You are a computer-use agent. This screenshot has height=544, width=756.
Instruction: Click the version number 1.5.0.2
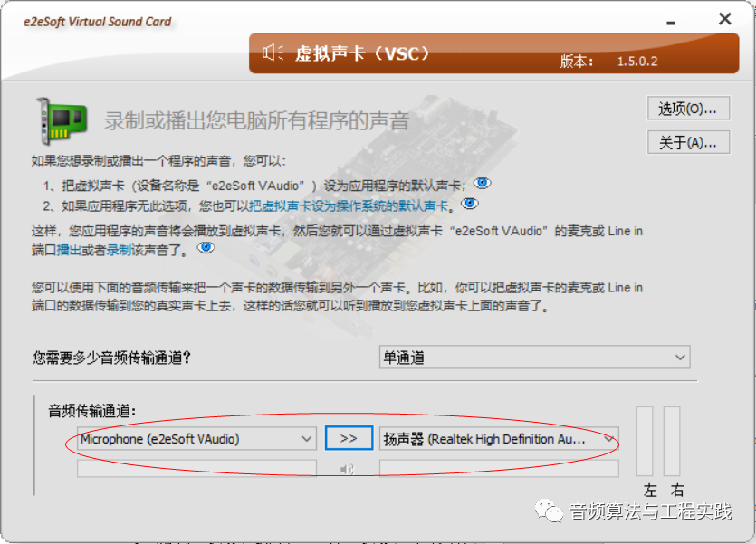[637, 62]
